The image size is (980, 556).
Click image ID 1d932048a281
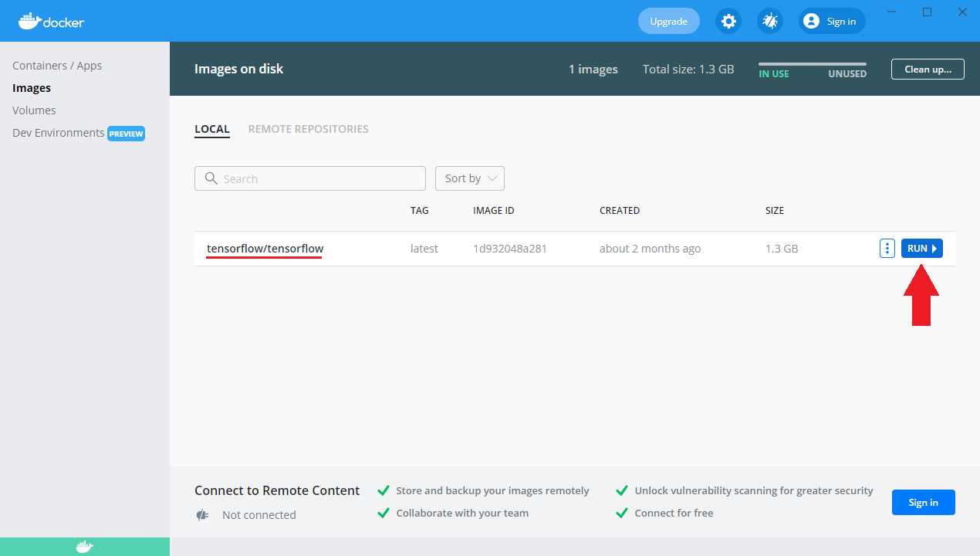point(510,249)
